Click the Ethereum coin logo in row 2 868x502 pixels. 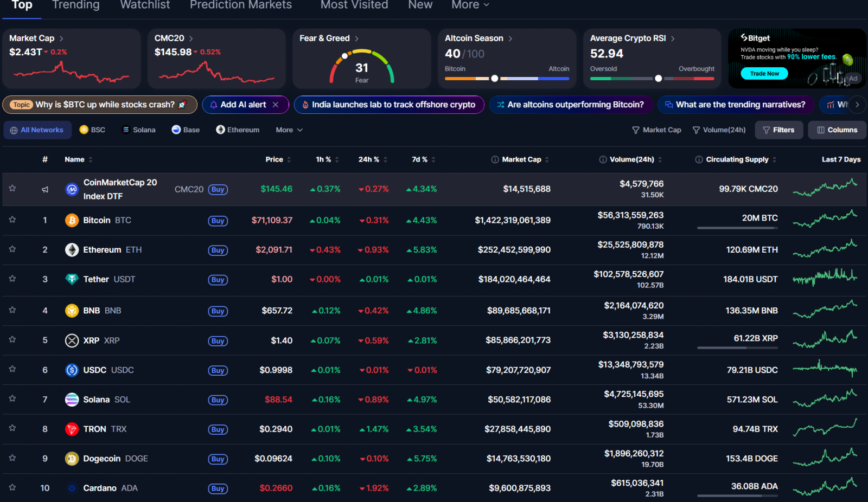[x=72, y=250]
